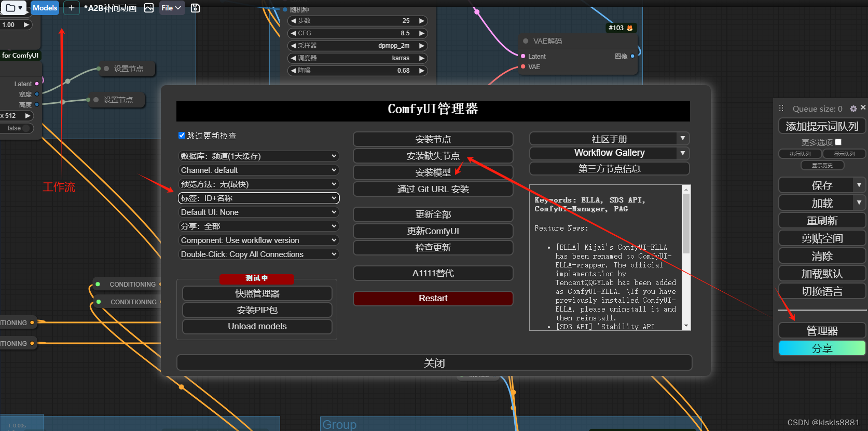Select next 采样器 after dpmpp_2m
Image resolution: width=868 pixels, height=431 pixels.
click(422, 46)
